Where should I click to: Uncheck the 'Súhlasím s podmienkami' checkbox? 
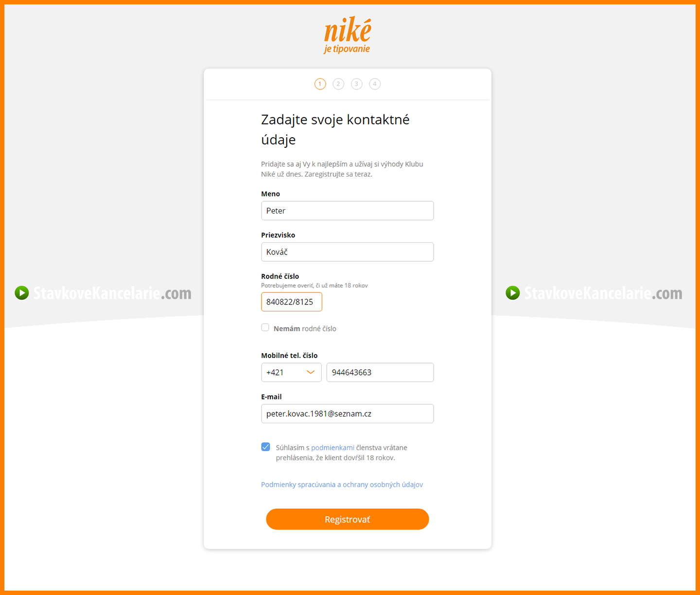[x=266, y=447]
